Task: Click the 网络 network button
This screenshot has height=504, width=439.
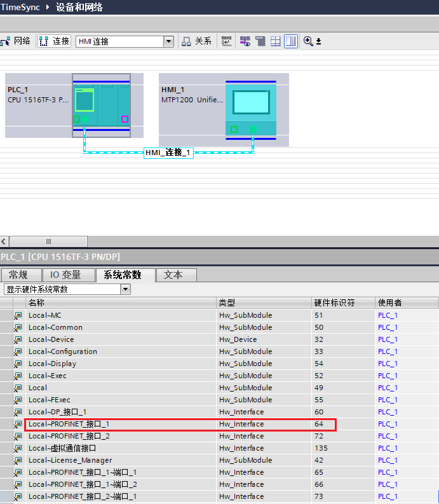Action: [x=15, y=41]
